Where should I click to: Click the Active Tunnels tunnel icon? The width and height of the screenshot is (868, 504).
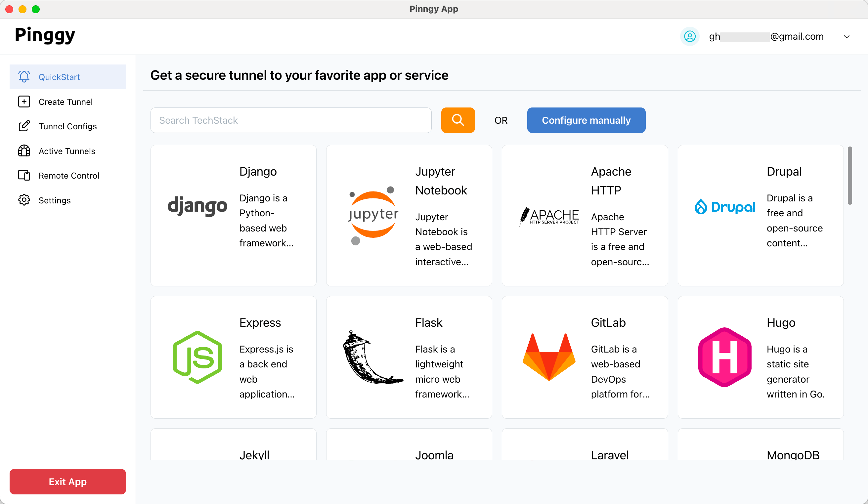click(24, 151)
